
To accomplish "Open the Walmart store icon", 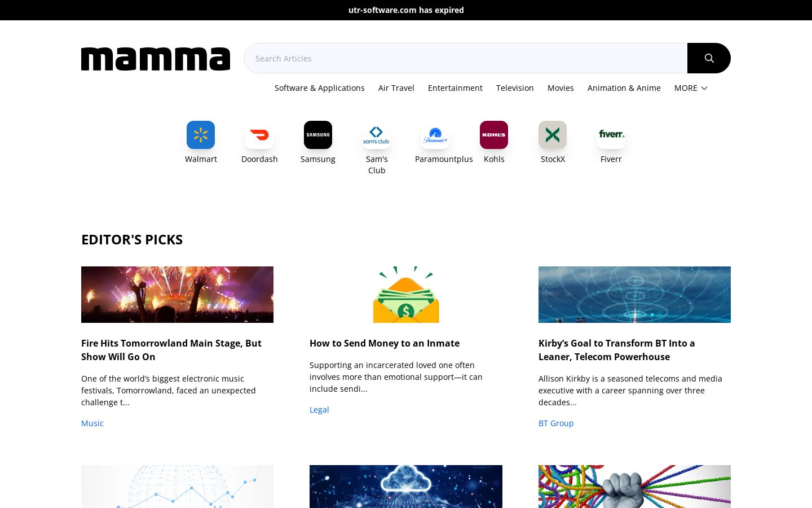I will [201, 135].
